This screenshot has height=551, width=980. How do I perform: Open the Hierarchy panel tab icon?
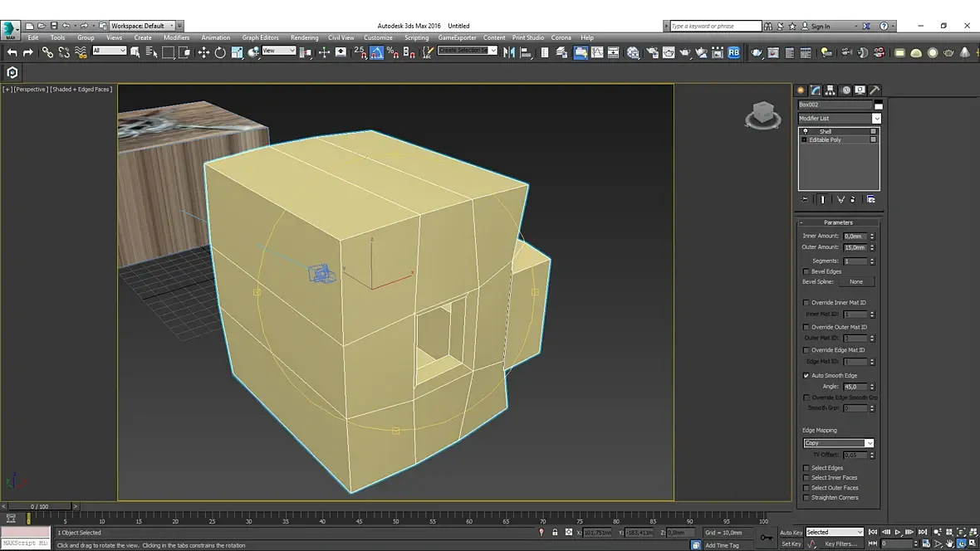pos(831,90)
